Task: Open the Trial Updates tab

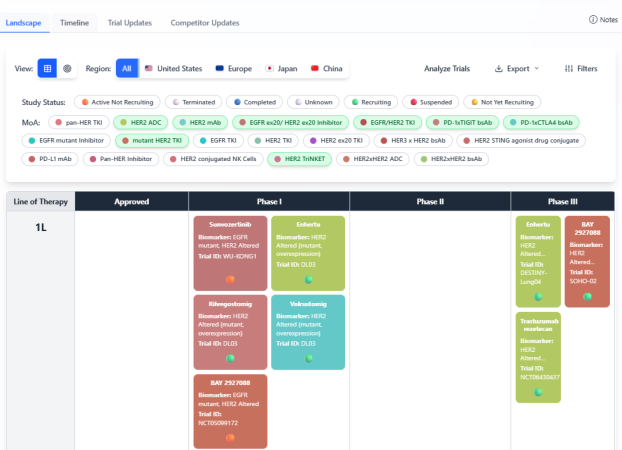Action: pyautogui.click(x=129, y=22)
